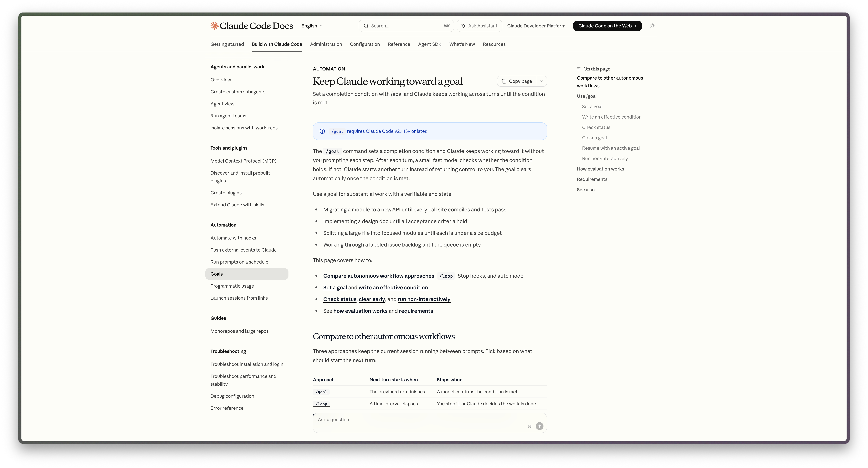
Task: Expand the Copy page options chevron
Action: (x=542, y=81)
